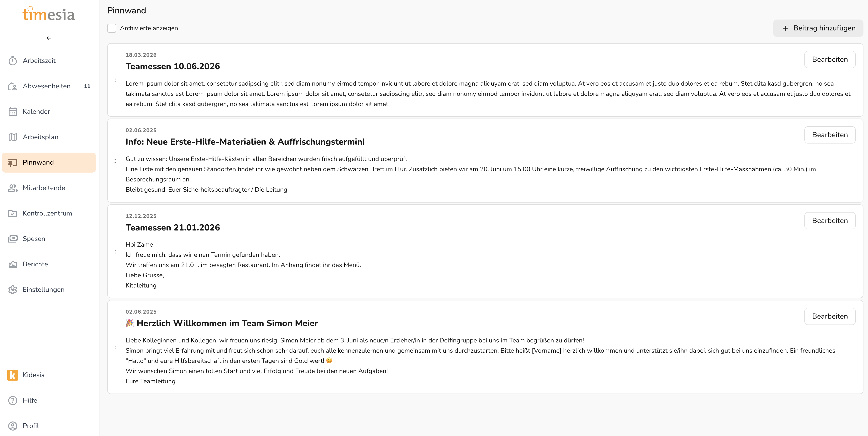868x436 pixels.
Task: Collapse the sidebar with the back arrow
Action: click(49, 38)
